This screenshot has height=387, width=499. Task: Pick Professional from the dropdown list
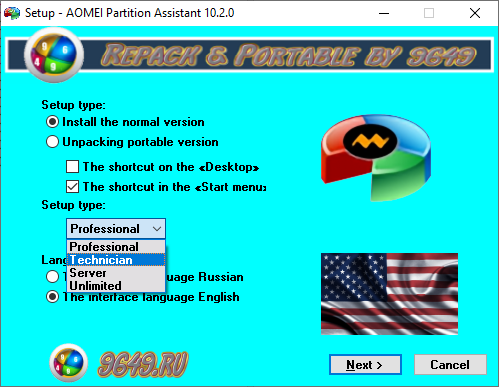tap(116, 247)
